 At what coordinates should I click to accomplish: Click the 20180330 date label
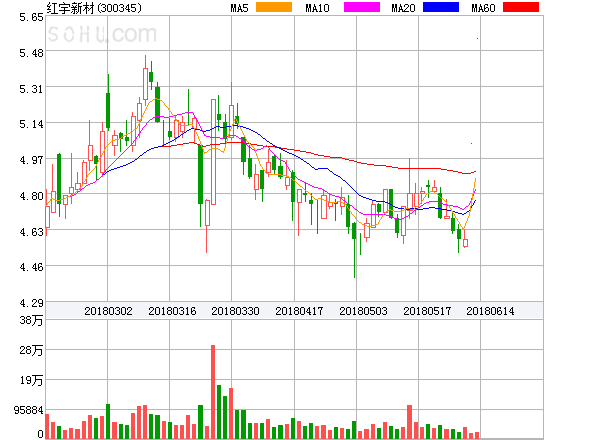[235, 311]
